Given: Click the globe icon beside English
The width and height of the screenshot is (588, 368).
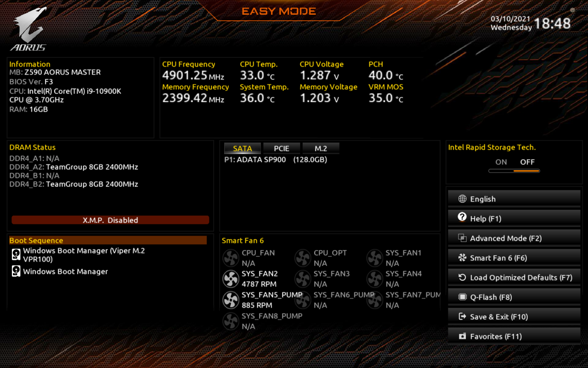Looking at the screenshot, I should (463, 199).
